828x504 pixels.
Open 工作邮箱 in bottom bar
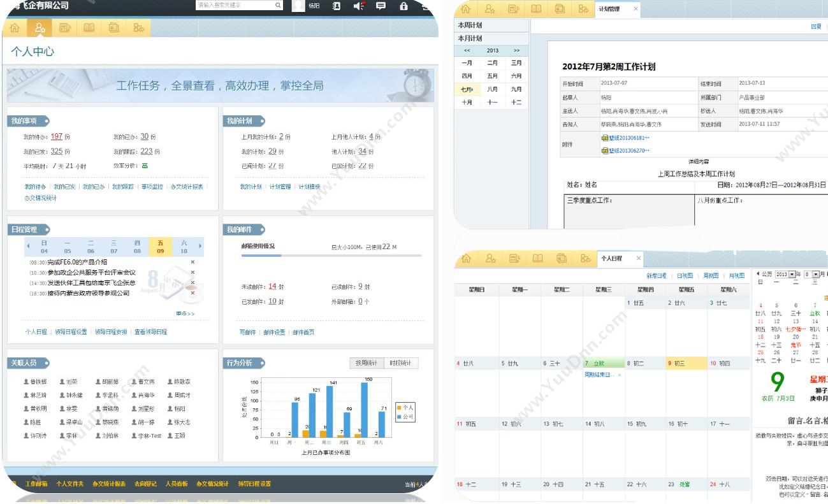[36, 484]
